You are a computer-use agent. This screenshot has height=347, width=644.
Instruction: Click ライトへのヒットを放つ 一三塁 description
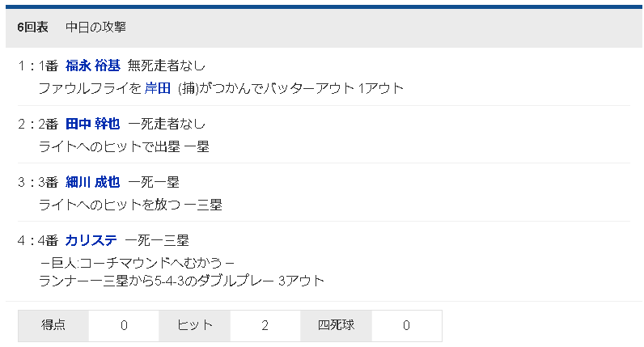point(129,204)
